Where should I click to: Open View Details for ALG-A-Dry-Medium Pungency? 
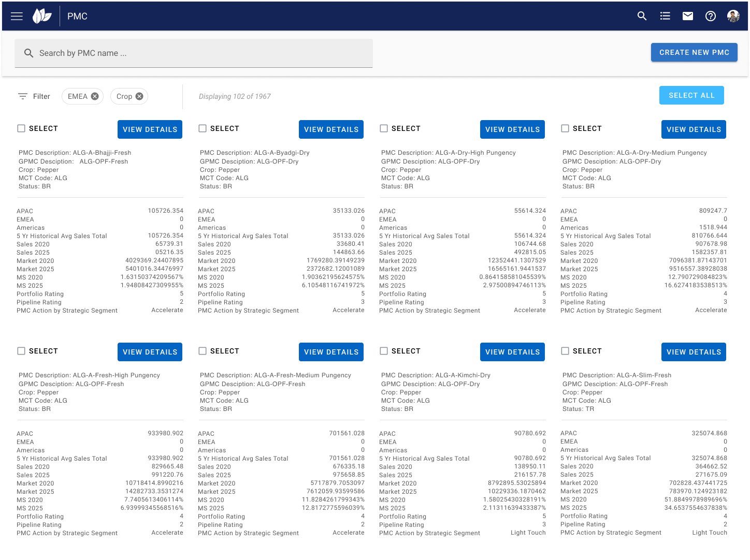pyautogui.click(x=694, y=129)
